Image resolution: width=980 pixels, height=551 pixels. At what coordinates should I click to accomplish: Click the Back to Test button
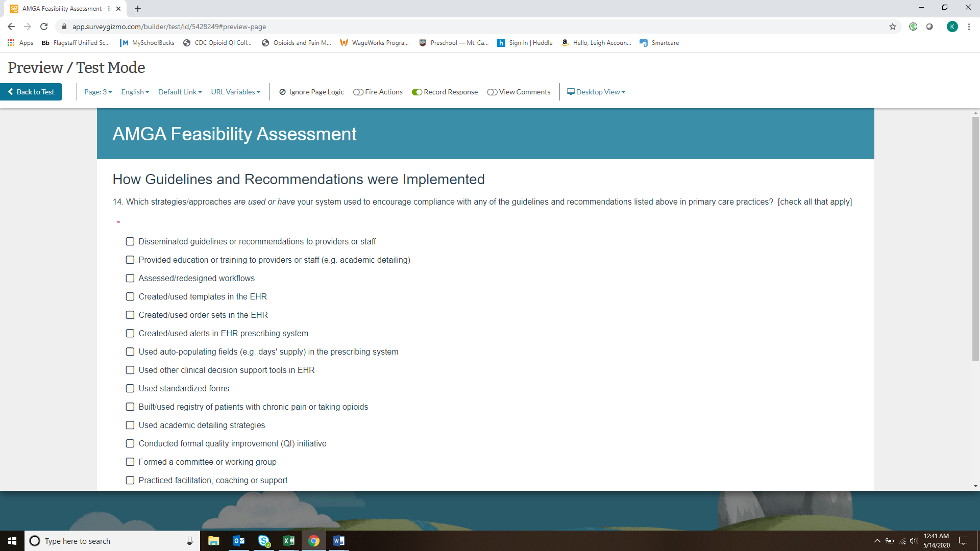(31, 92)
